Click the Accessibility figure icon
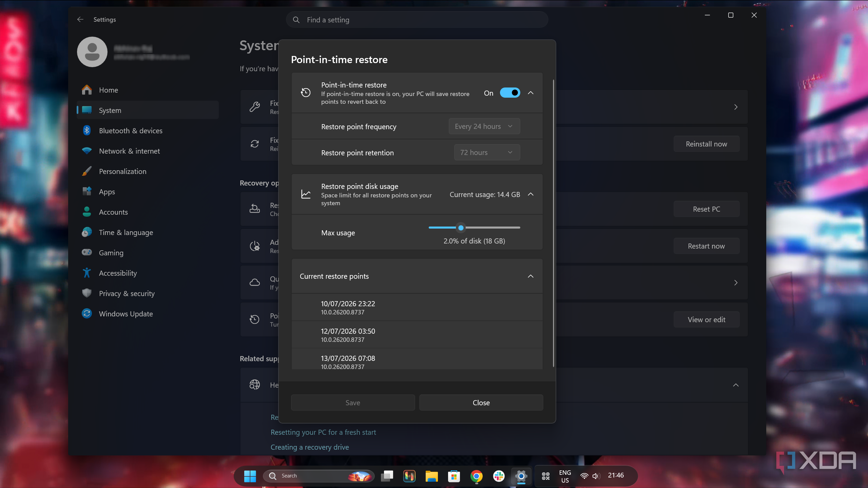 coord(87,273)
